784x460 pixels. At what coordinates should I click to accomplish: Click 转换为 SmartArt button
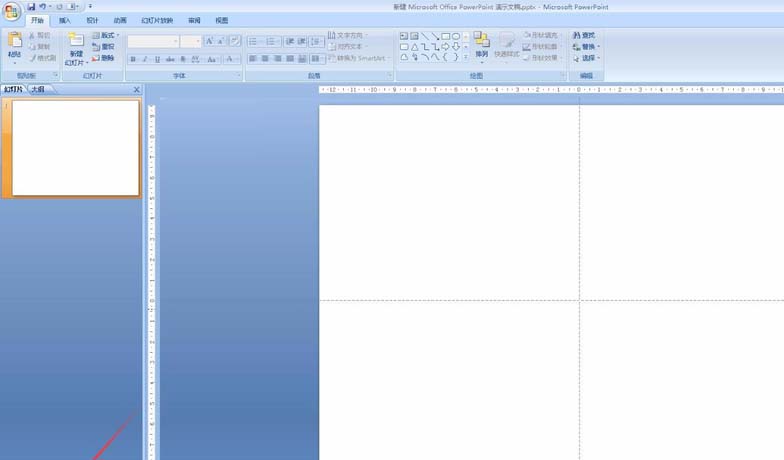tap(358, 58)
